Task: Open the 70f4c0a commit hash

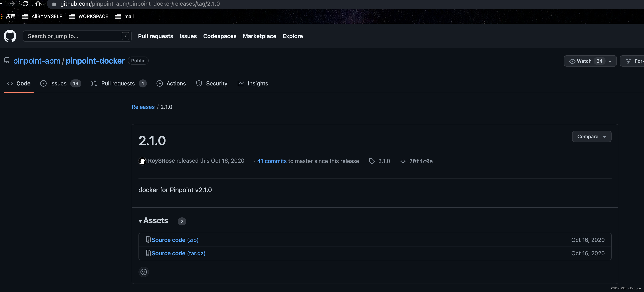Action: [x=421, y=161]
